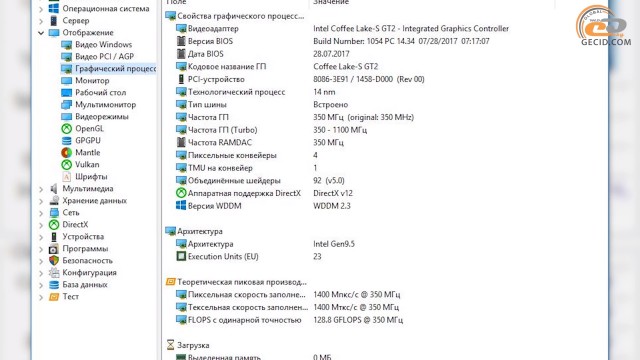This screenshot has height=360, width=640.
Task: Click the Загрузка hourglass icon
Action: (x=170, y=345)
